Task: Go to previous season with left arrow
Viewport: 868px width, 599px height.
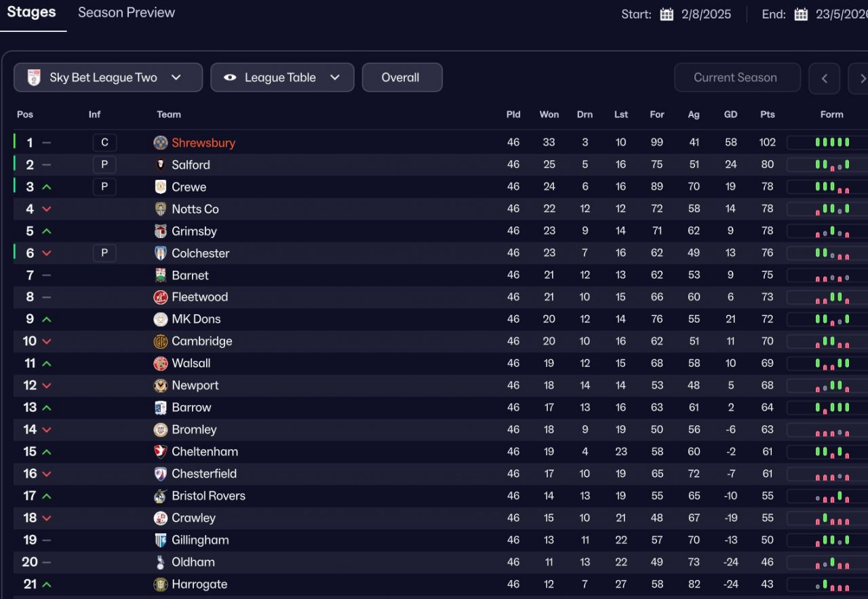Action: point(825,78)
